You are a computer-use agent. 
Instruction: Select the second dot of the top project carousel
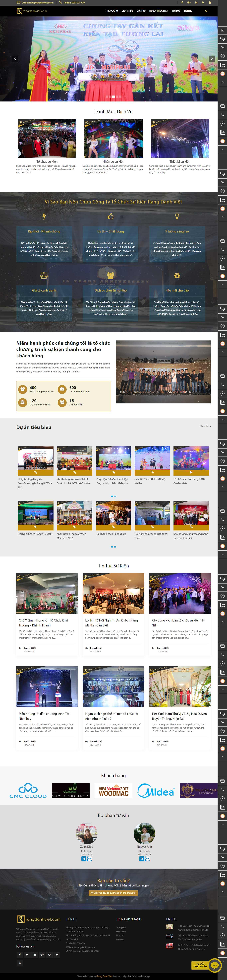pos(115,496)
